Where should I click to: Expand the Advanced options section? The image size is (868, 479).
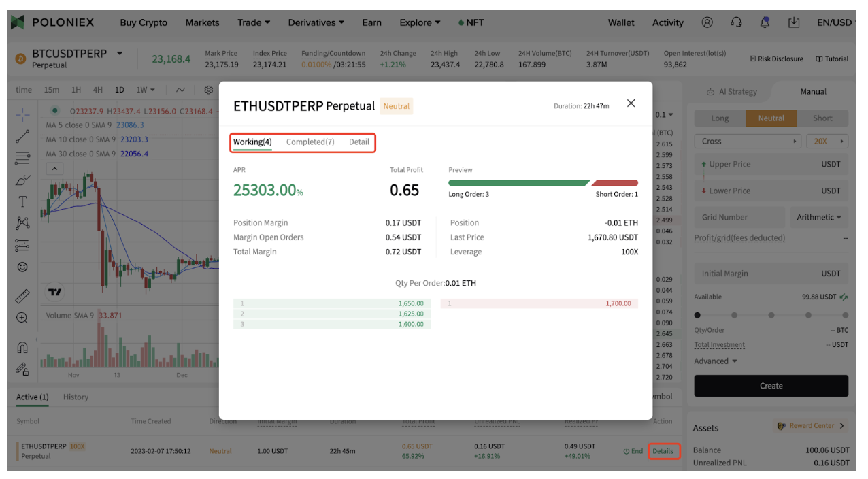(716, 361)
